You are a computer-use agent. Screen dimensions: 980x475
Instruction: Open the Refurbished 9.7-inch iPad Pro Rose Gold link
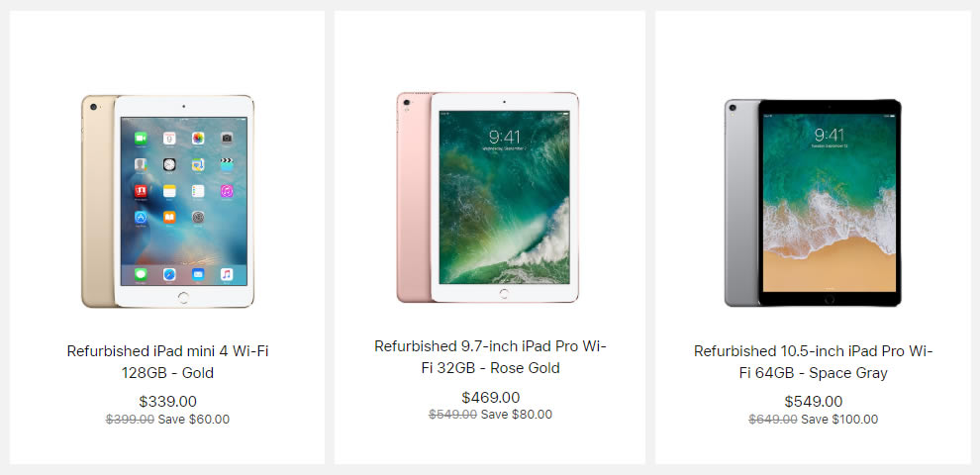490,357
